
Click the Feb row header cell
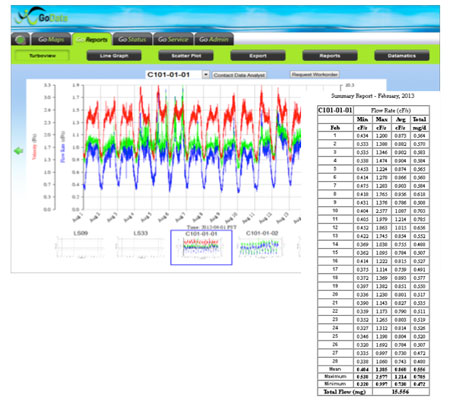click(x=335, y=127)
